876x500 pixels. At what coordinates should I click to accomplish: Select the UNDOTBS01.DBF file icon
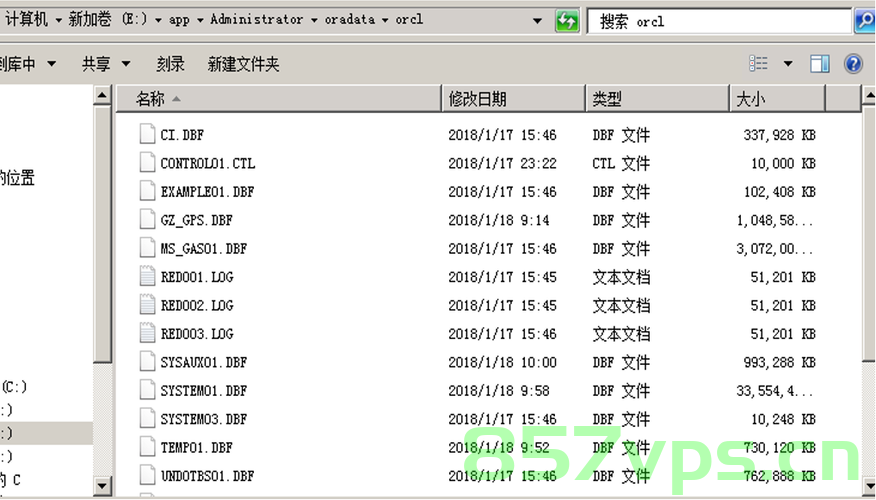pyautogui.click(x=147, y=475)
